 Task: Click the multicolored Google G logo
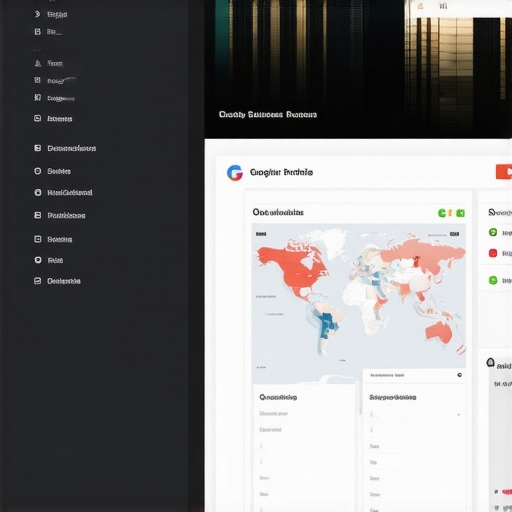(x=235, y=173)
